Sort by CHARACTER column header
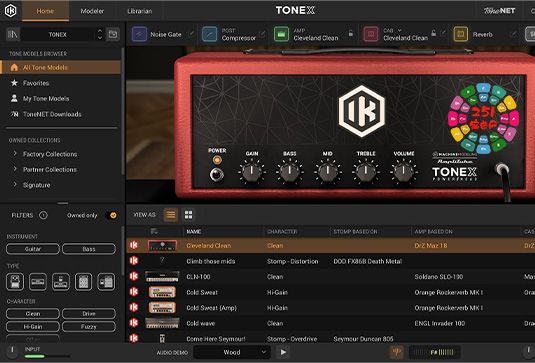 click(x=282, y=232)
